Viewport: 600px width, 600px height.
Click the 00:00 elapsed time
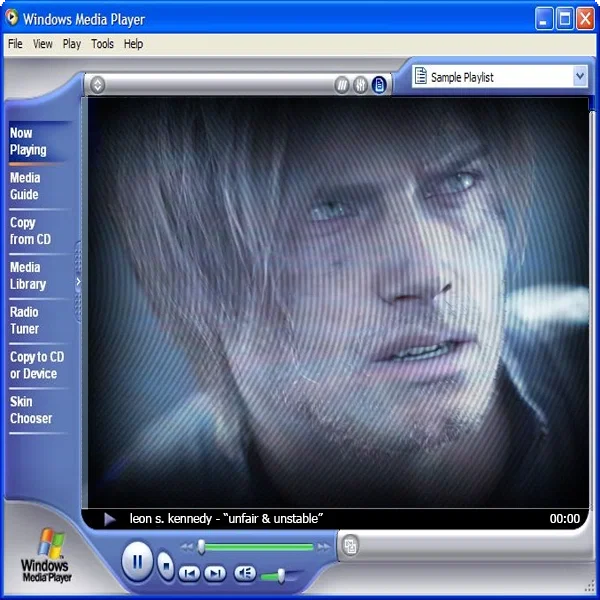(565, 519)
